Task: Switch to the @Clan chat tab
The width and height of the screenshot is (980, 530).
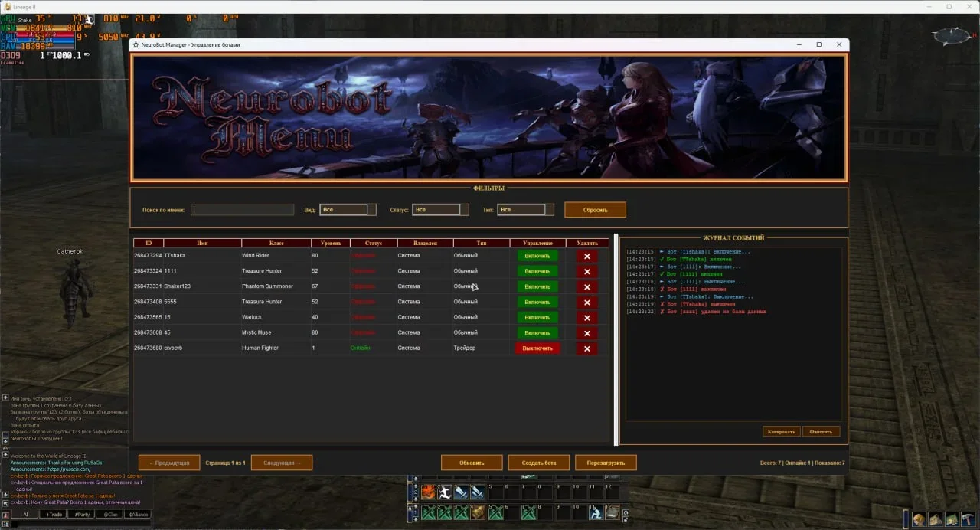Action: (111, 515)
